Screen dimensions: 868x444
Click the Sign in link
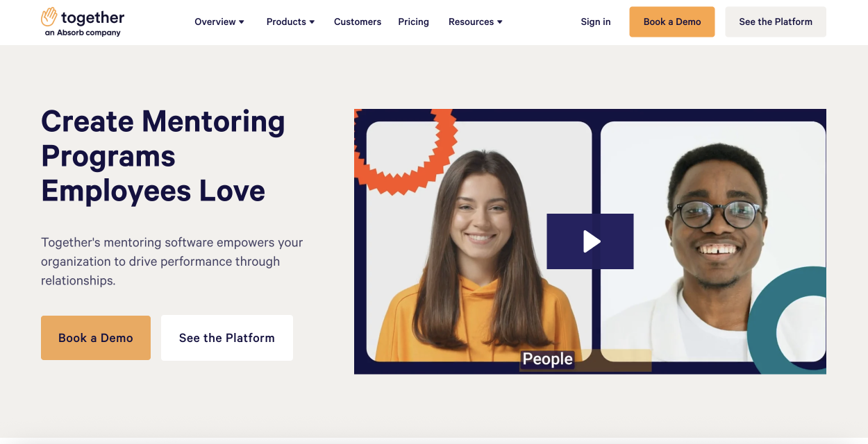[596, 22]
